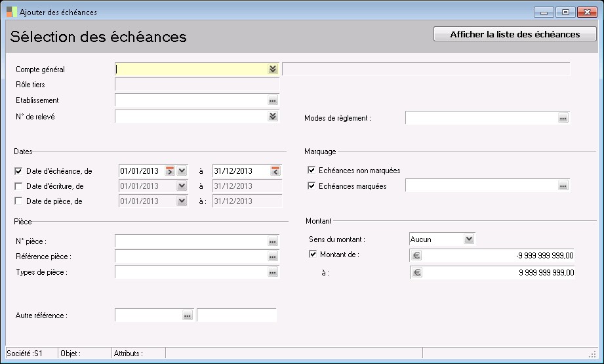
Task: Open N° pièce ellipsis browse icon
Action: tap(273, 241)
